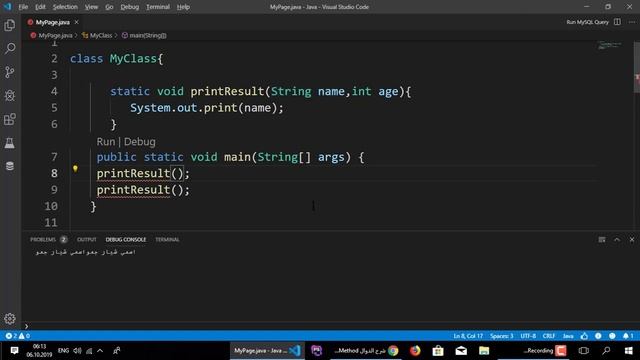Click the Debug code lens link
This screenshot has width=640, height=360.
pyautogui.click(x=140, y=142)
